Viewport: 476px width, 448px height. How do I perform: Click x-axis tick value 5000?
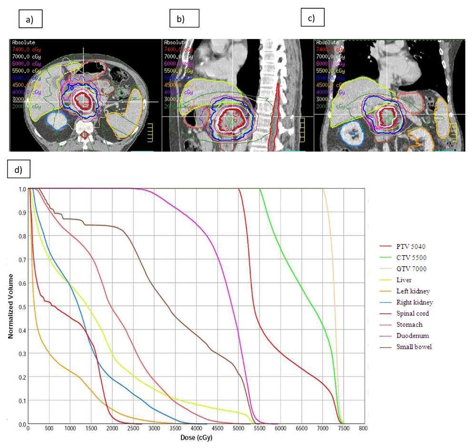coord(238,428)
